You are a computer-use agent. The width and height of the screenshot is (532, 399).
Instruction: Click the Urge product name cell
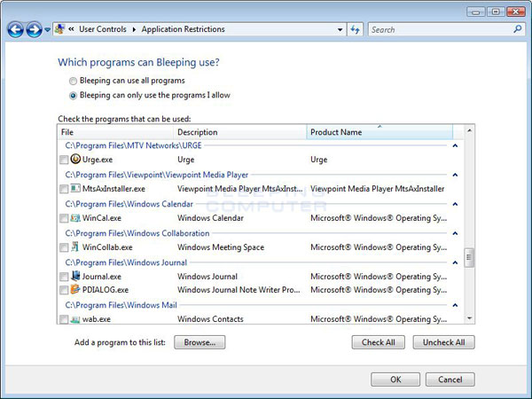[319, 160]
